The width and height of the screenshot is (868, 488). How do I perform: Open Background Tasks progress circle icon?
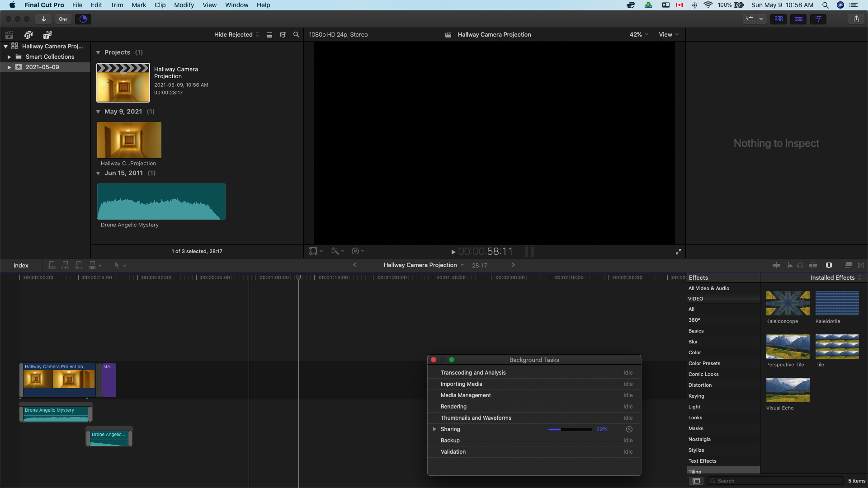coord(83,19)
